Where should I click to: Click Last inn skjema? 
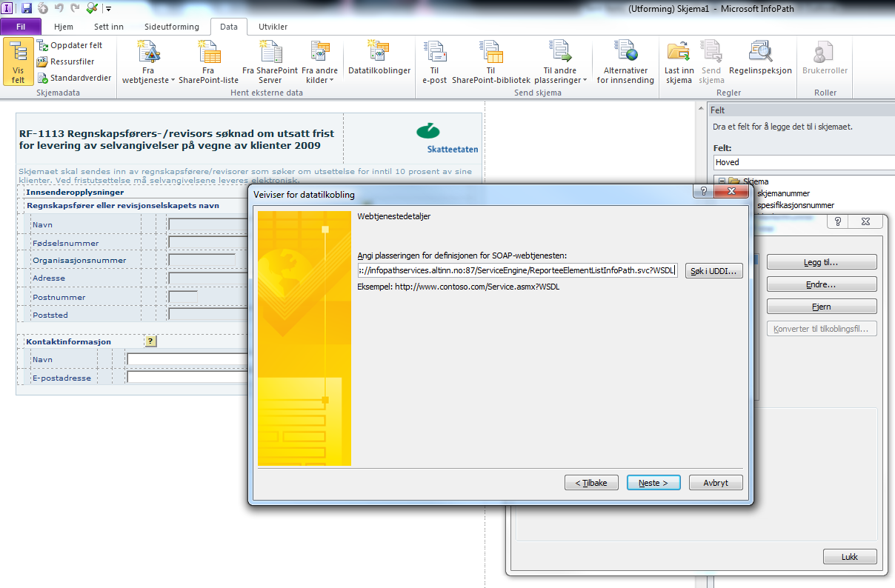[x=679, y=62]
